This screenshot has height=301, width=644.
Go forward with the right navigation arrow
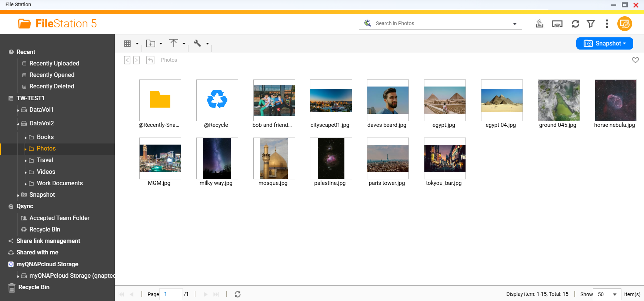click(x=136, y=60)
